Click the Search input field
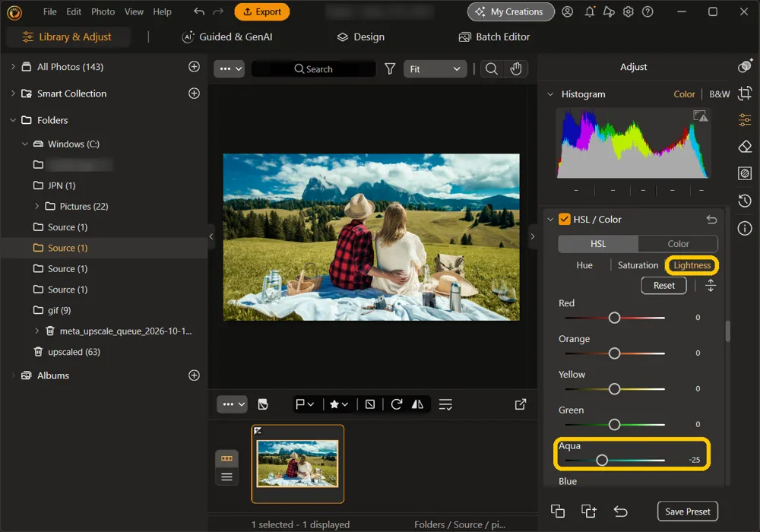This screenshot has height=532, width=760. point(314,69)
